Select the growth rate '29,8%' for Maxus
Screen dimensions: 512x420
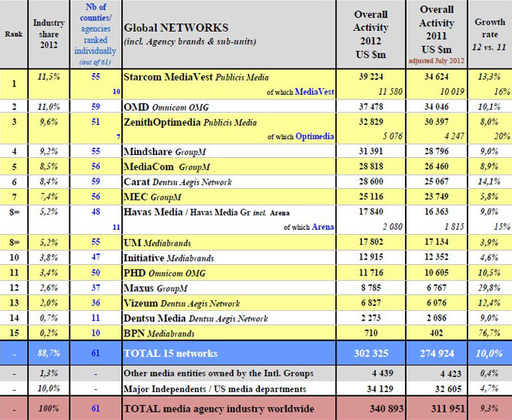tap(489, 288)
